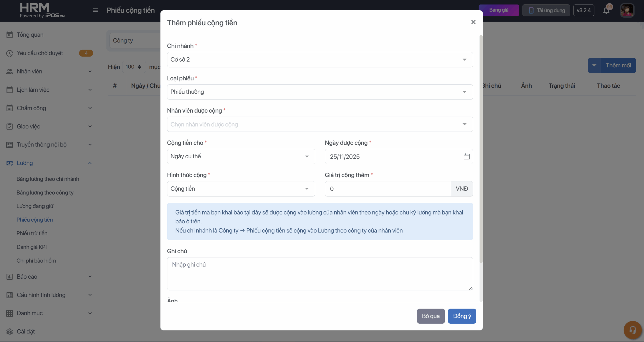Open Bảng lương theo chi nhánh

(x=48, y=179)
